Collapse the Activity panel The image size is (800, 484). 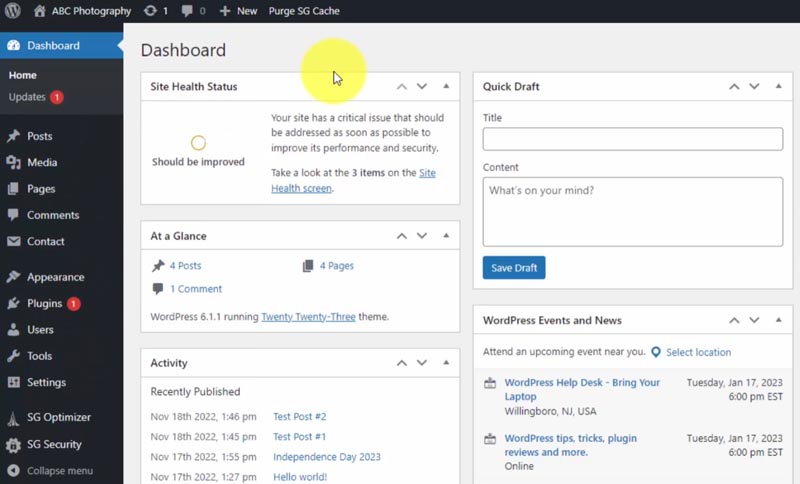(x=446, y=363)
